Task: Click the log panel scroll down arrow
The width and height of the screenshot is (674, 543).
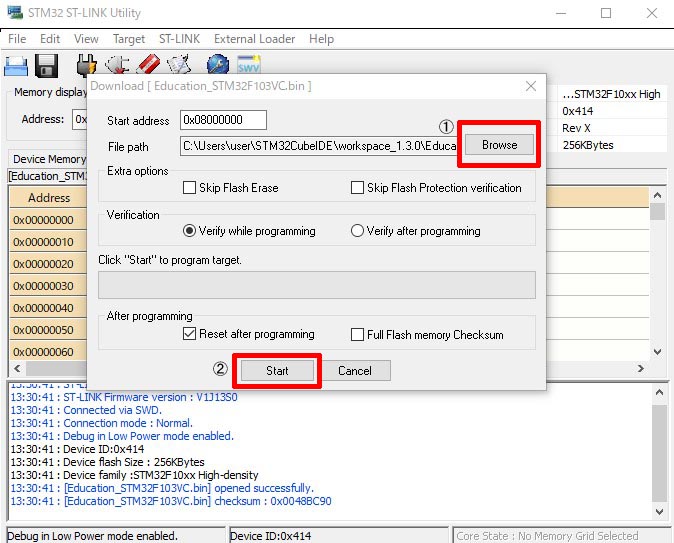Action: 659,511
